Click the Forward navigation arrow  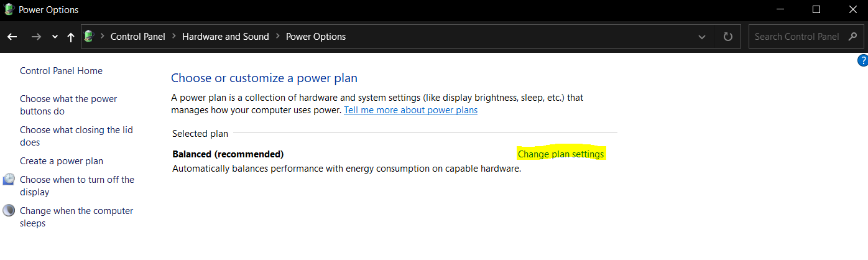tap(36, 37)
